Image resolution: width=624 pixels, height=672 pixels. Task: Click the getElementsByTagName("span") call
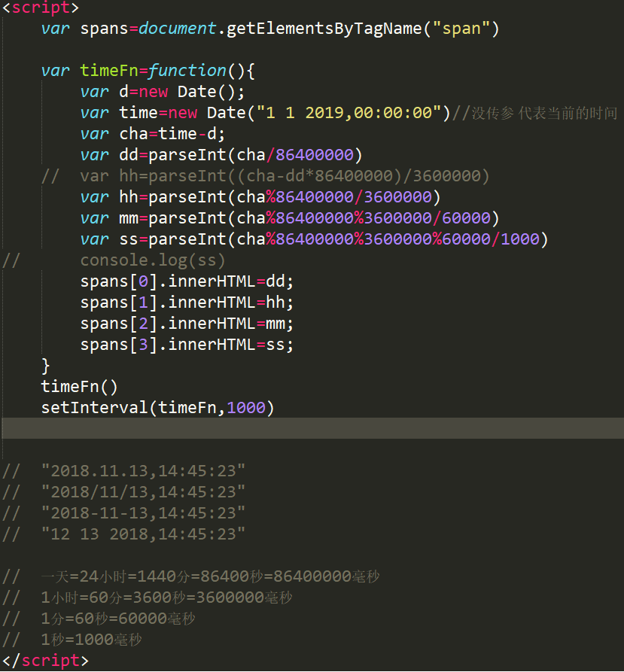click(363, 29)
